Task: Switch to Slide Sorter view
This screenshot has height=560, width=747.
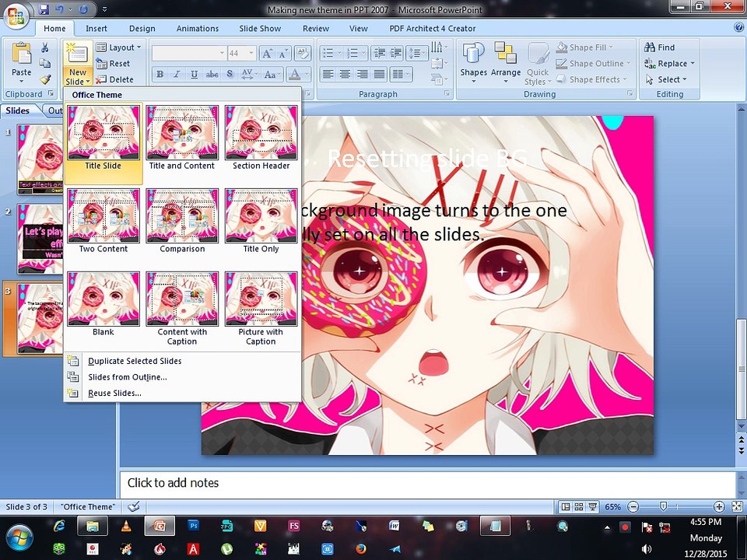Action: pyautogui.click(x=579, y=506)
